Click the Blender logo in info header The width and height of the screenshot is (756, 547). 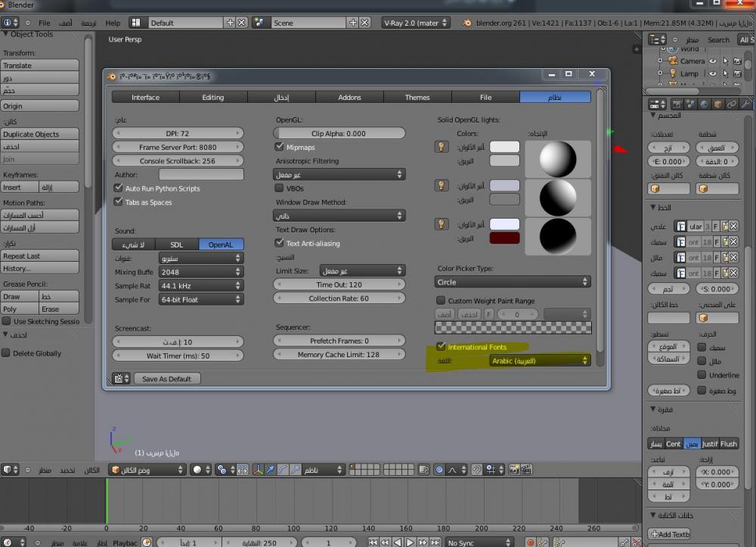coord(466,23)
